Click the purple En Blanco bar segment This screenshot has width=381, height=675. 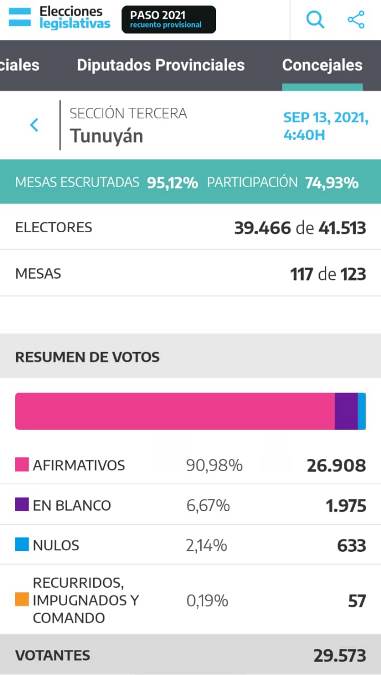(346, 411)
